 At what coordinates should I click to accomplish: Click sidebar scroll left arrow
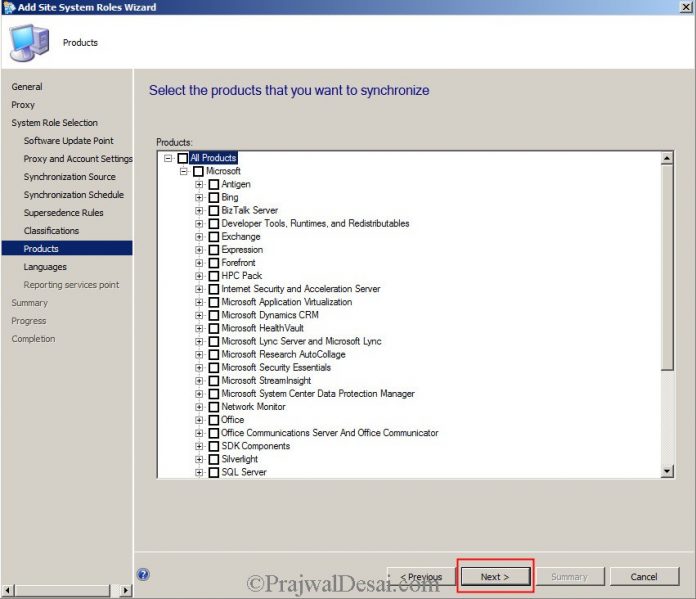pos(8,591)
